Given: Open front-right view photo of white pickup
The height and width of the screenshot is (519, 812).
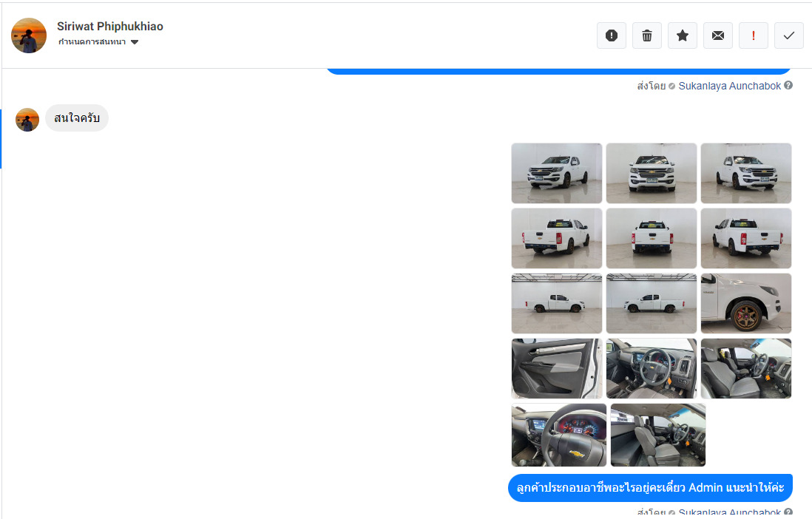Looking at the screenshot, I should coord(746,174).
